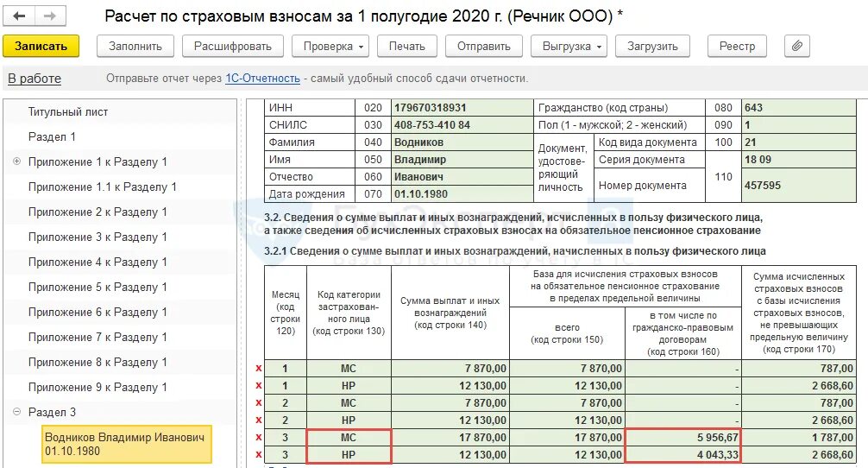Click the Отчество field Иванович
868x468 pixels.
click(x=462, y=177)
